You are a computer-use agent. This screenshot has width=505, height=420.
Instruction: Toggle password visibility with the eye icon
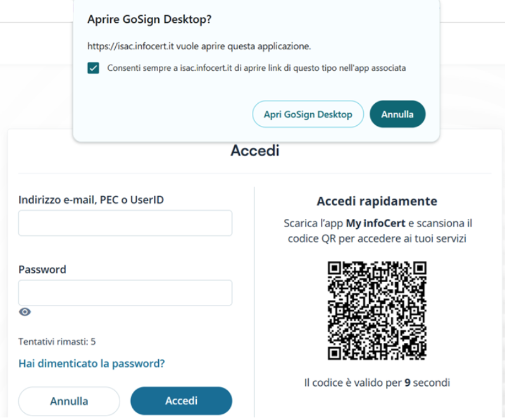click(x=25, y=312)
